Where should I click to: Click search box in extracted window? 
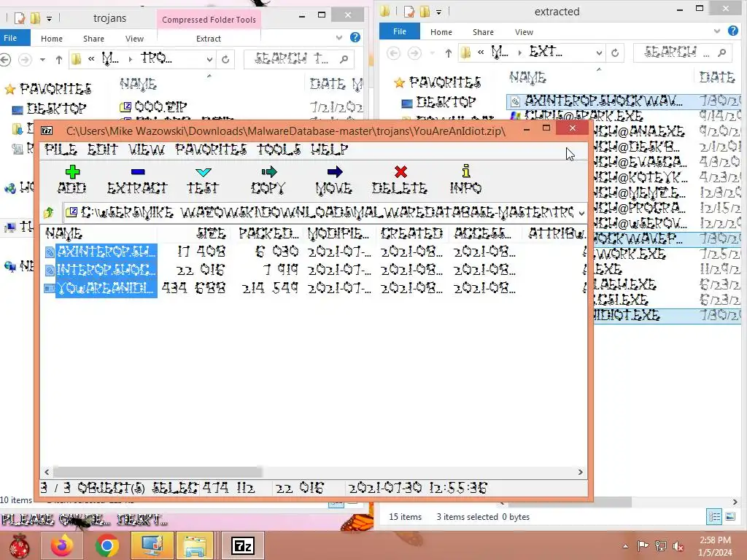[684, 52]
